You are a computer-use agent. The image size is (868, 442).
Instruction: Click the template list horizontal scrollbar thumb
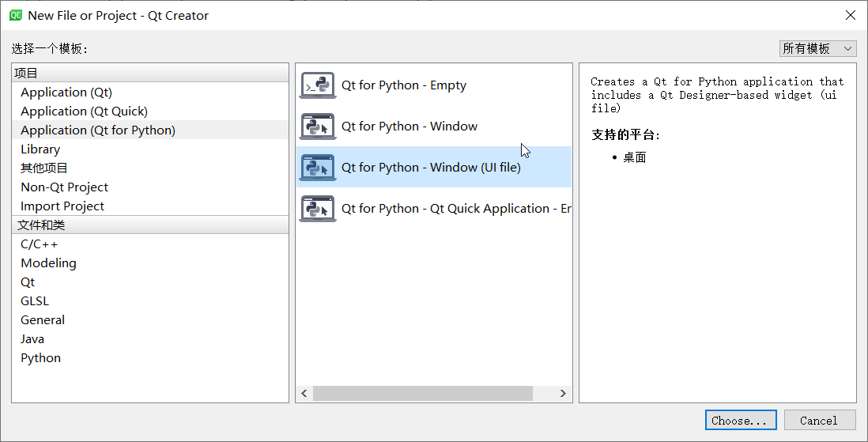[x=422, y=393]
